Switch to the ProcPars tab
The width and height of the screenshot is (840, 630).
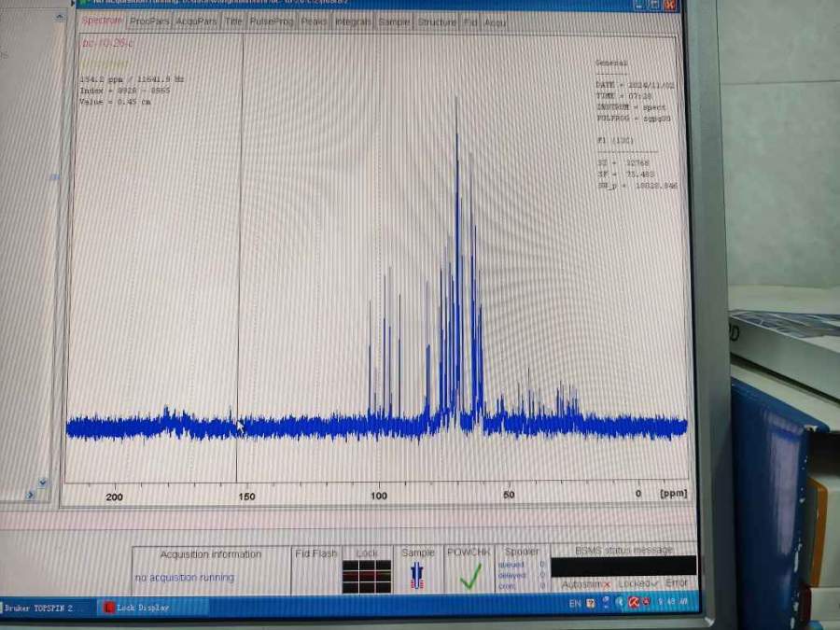pyautogui.click(x=149, y=21)
